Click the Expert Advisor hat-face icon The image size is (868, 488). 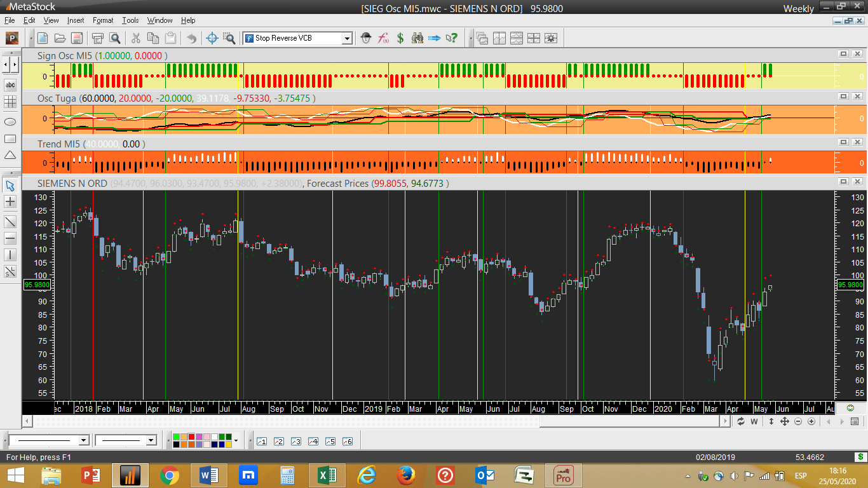[366, 38]
